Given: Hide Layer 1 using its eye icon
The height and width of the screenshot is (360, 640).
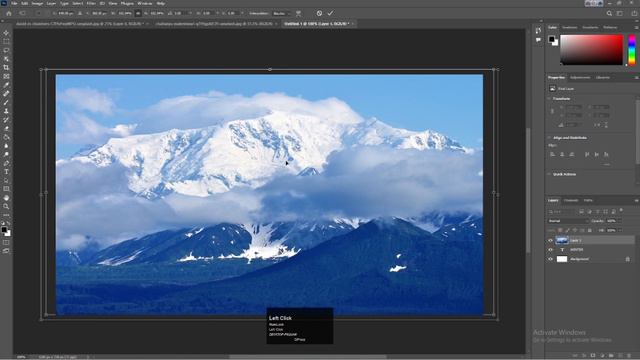Looking at the screenshot, I should [550, 240].
